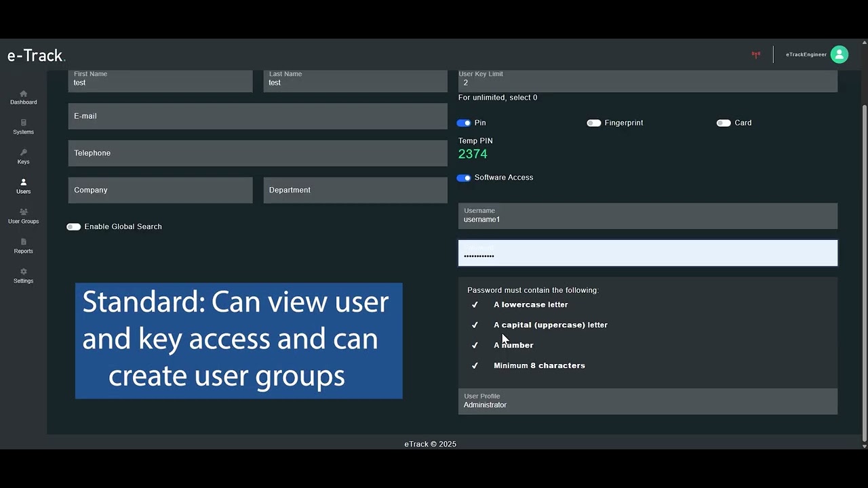Viewport: 868px width, 488px height.
Task: Open the User Profile dropdown
Action: pos(648,401)
